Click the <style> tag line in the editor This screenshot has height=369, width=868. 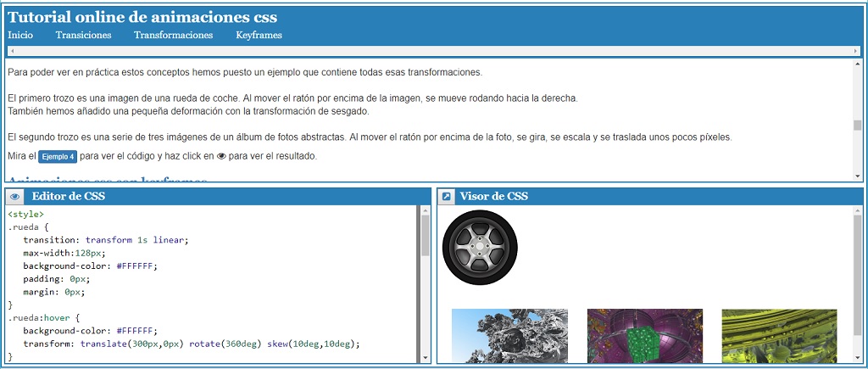point(26,214)
